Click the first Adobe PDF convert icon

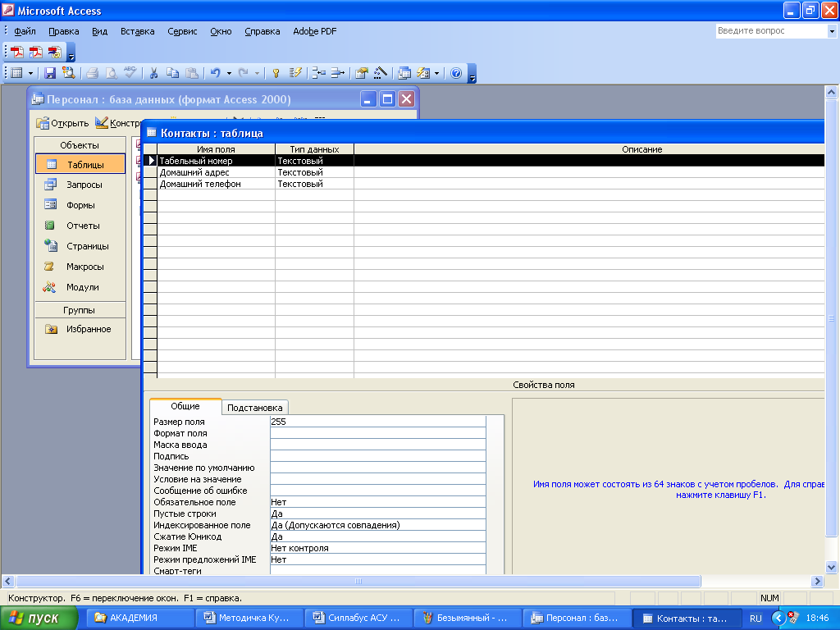coord(17,52)
